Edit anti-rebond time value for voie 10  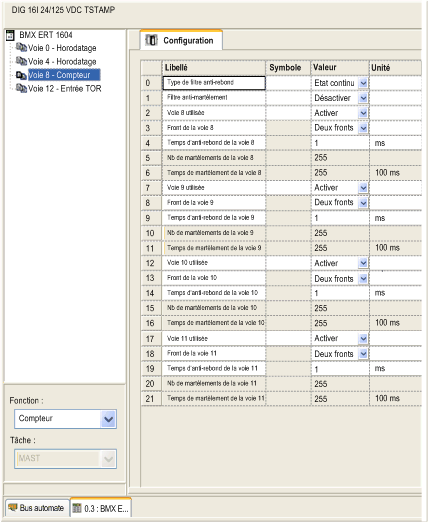(340, 293)
